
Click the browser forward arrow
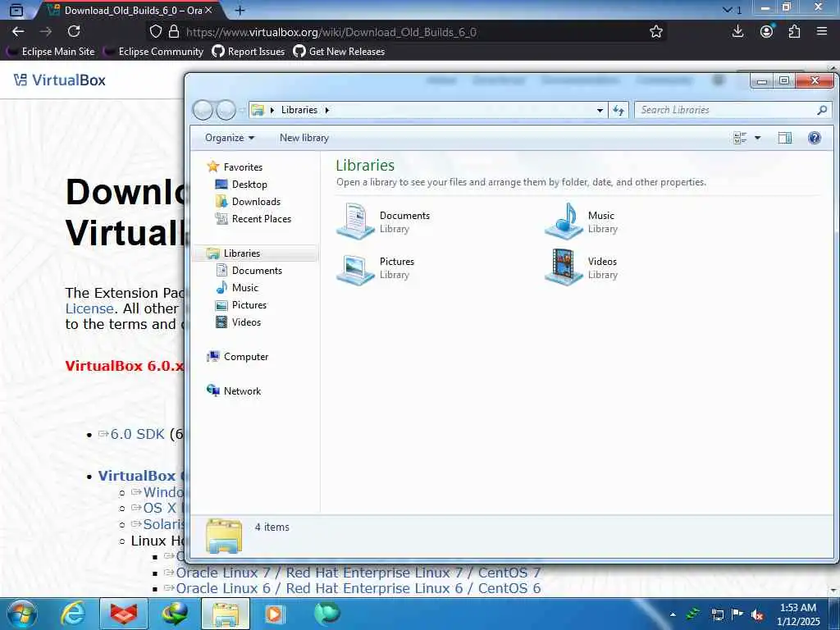click(x=46, y=32)
